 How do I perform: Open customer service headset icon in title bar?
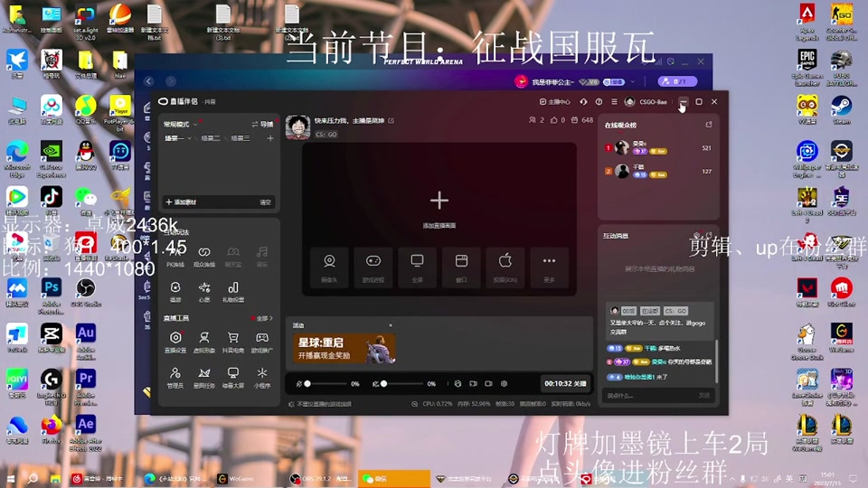point(583,102)
